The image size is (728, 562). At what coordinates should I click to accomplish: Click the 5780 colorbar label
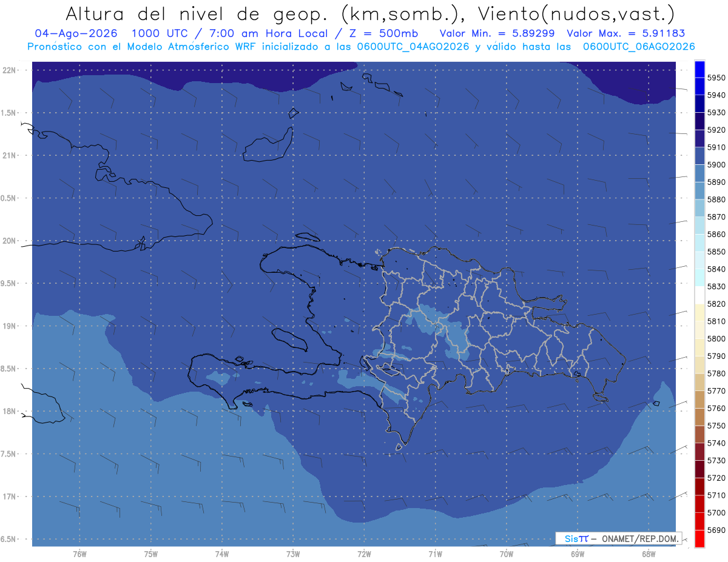pos(716,373)
